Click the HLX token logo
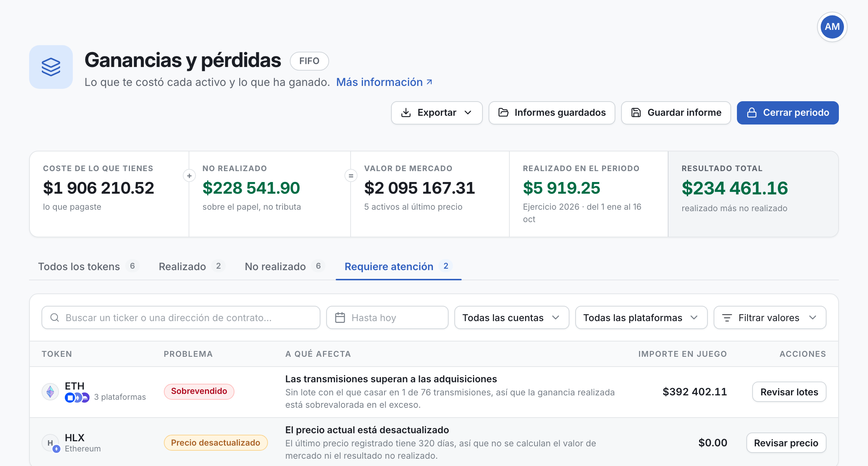868x466 pixels. point(51,443)
